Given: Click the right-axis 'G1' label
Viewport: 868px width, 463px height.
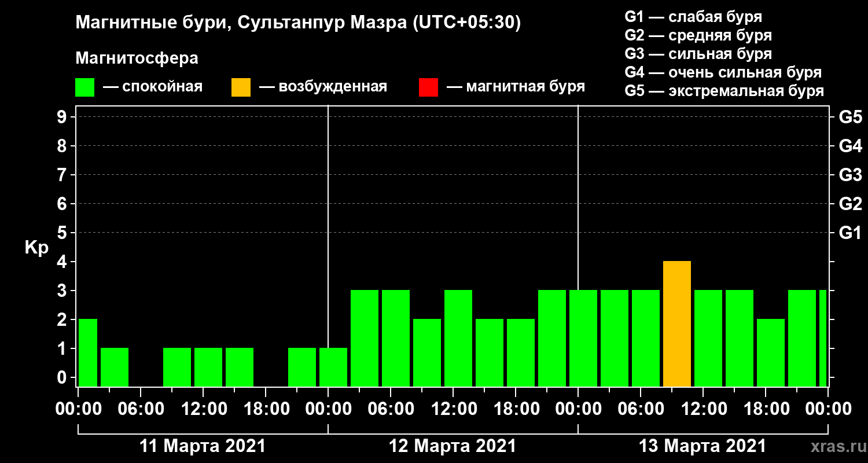Looking at the screenshot, I should pyautogui.click(x=850, y=233).
